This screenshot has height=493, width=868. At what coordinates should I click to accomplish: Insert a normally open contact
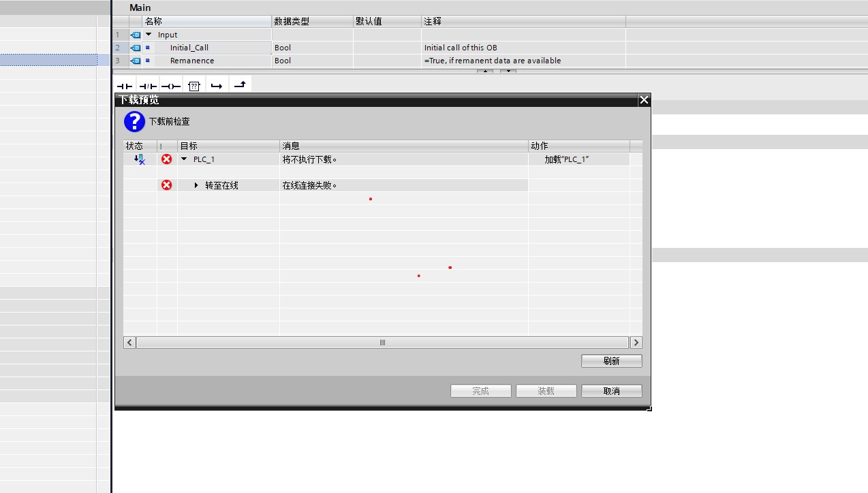124,86
